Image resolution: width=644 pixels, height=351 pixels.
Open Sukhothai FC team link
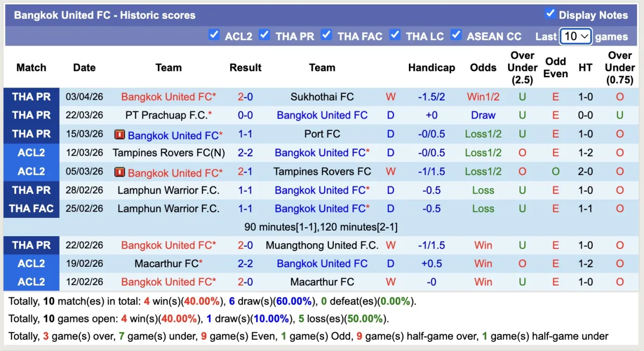pyautogui.click(x=322, y=97)
